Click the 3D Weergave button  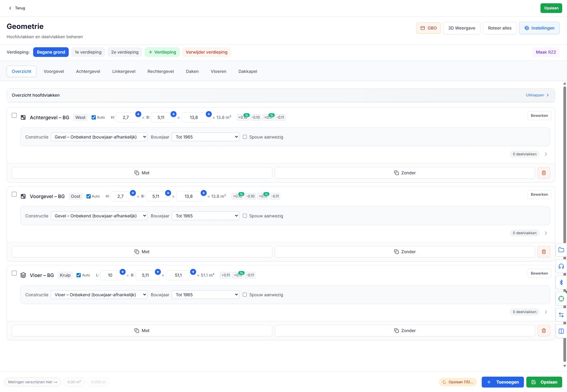click(461, 28)
